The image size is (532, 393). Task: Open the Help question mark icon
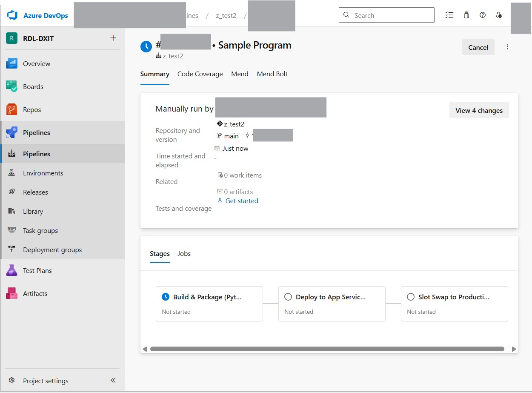[483, 15]
